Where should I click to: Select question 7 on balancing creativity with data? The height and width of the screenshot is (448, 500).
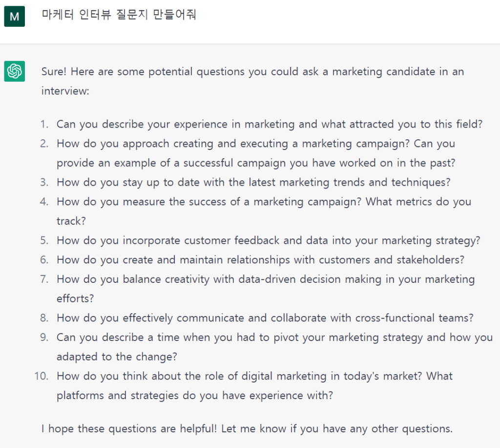point(265,279)
